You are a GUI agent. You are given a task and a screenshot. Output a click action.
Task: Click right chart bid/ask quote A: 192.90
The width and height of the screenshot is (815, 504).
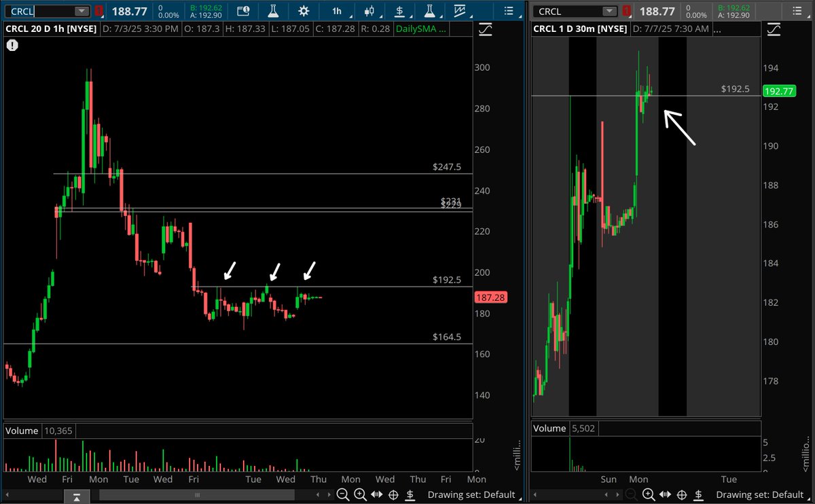point(733,15)
